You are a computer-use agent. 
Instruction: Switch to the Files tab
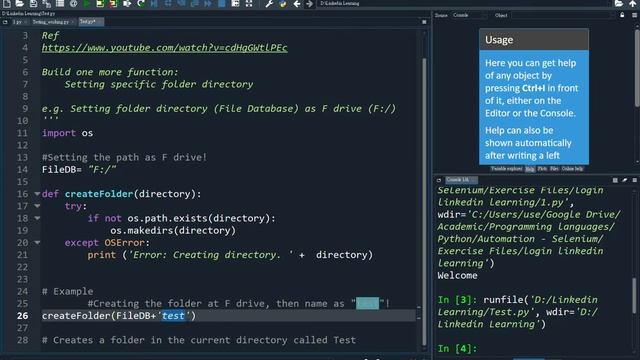click(x=554, y=169)
